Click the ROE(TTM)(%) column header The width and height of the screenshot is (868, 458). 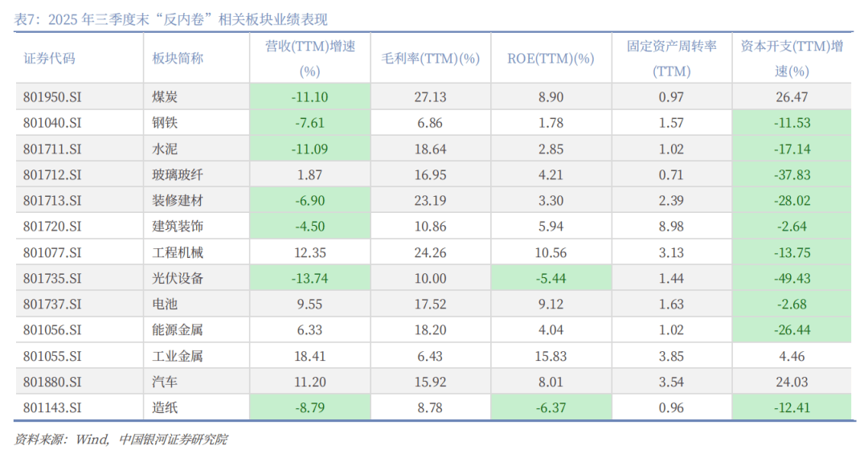point(551,59)
